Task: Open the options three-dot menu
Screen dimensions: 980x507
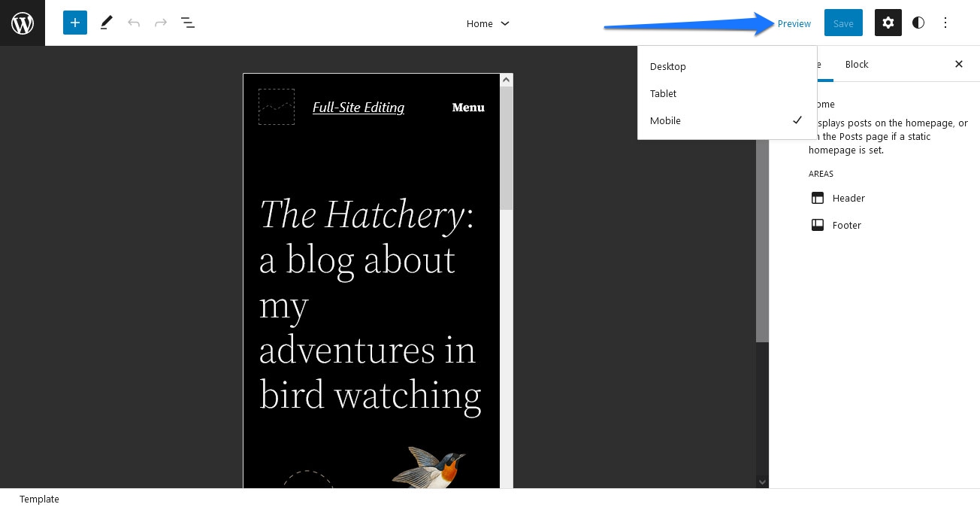Action: (x=945, y=23)
